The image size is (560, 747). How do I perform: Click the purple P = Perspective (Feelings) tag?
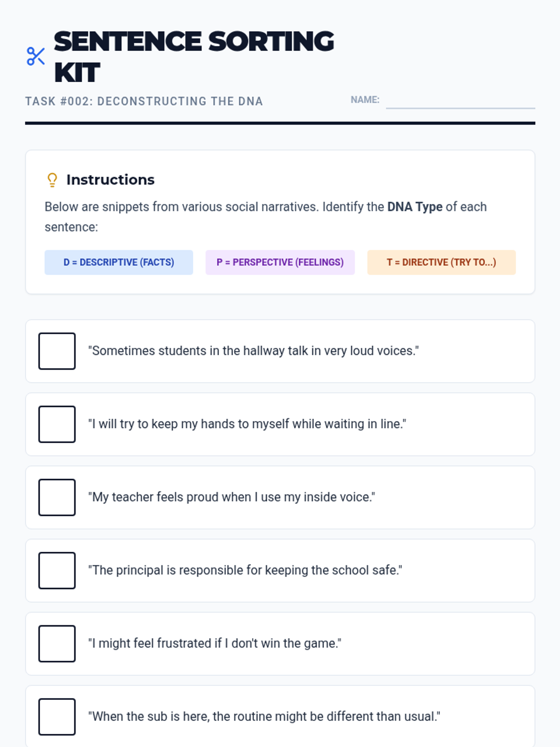click(280, 262)
